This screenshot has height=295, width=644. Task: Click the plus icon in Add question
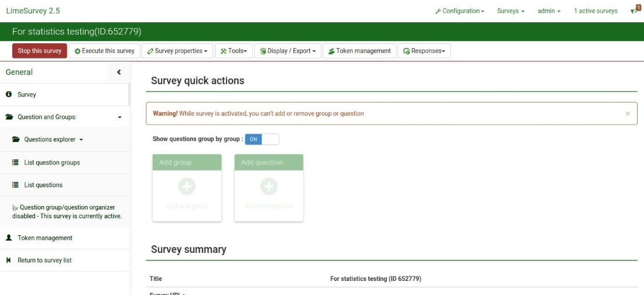(x=269, y=187)
